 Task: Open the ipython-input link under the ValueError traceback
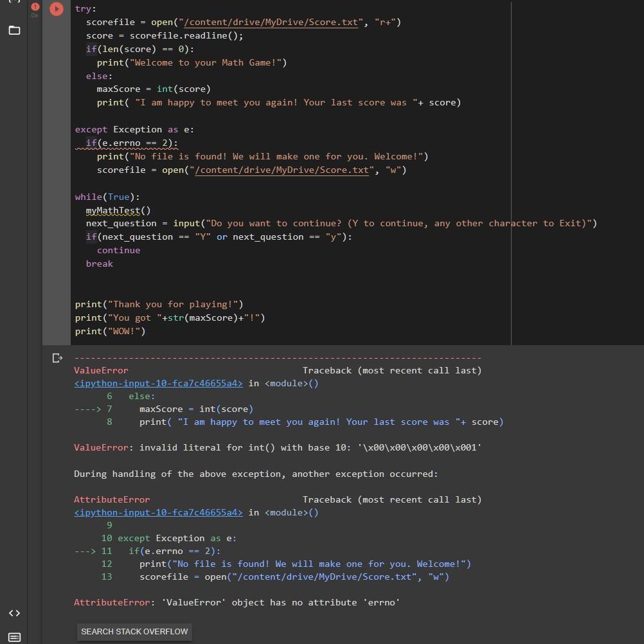(157, 383)
